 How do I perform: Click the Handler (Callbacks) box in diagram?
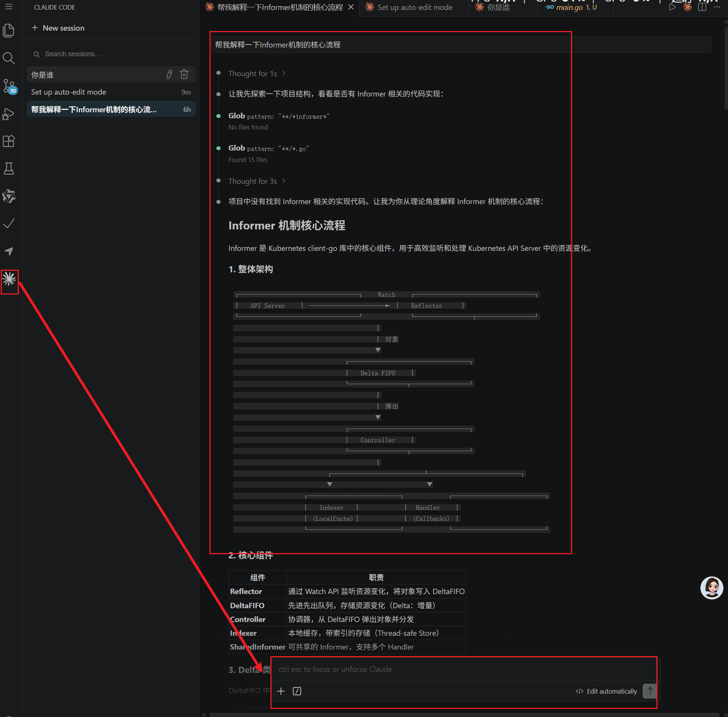pos(431,513)
